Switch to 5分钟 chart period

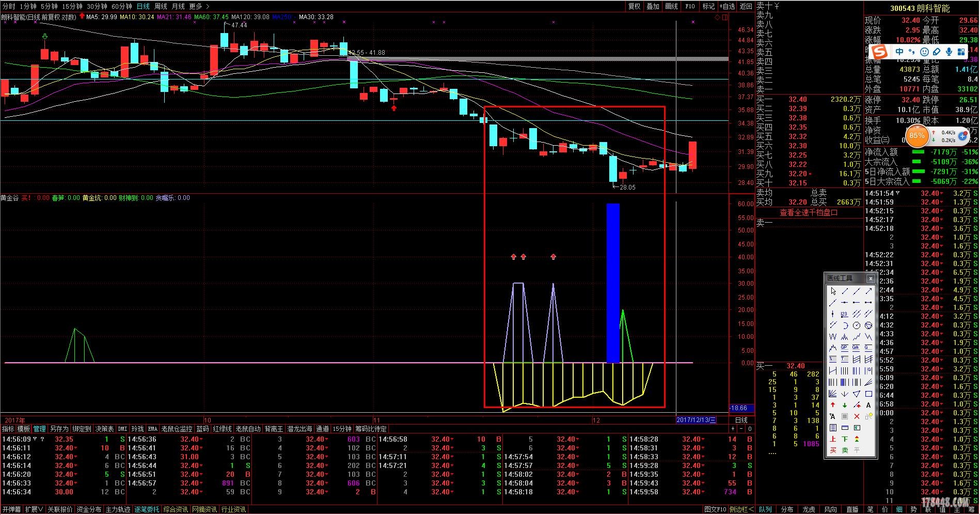(49, 6)
